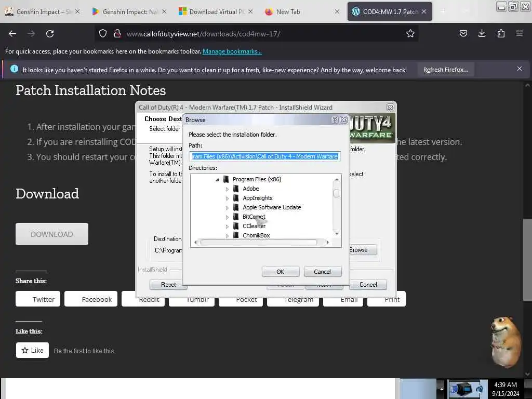This screenshot has height=399, width=532.
Task: Click Cancel in the InstallShield Wizard
Action: pyautogui.click(x=368, y=284)
